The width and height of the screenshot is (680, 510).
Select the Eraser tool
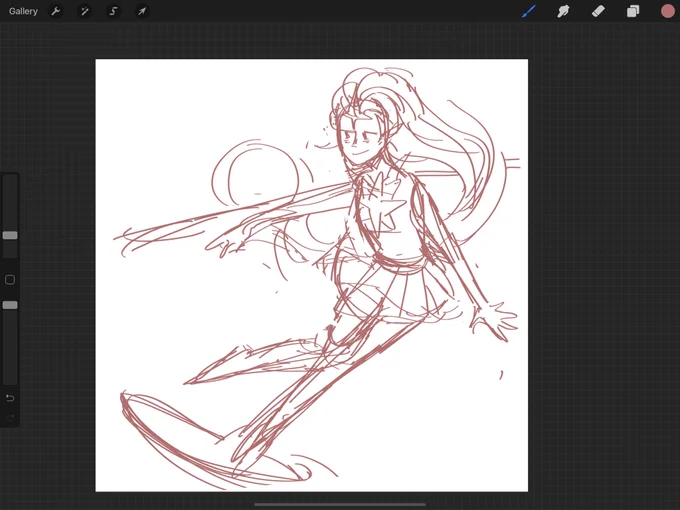click(598, 11)
